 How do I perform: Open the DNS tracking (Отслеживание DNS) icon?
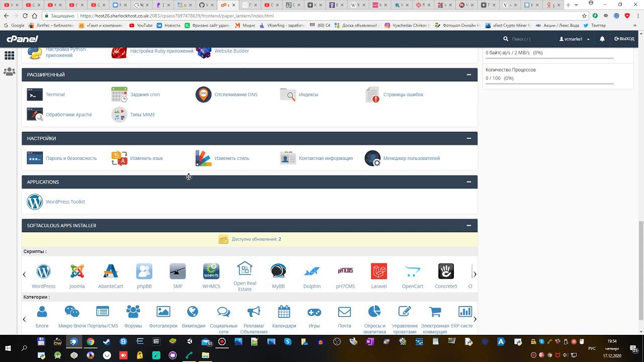pyautogui.click(x=203, y=95)
